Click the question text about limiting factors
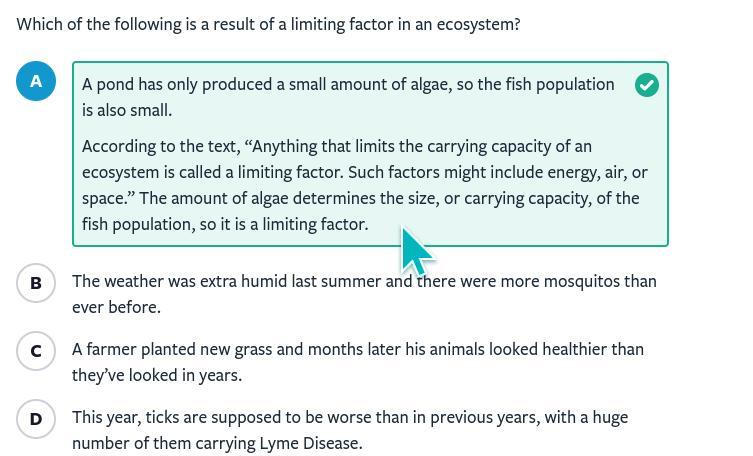Image resolution: width=753 pixels, height=456 pixels. 268,24
